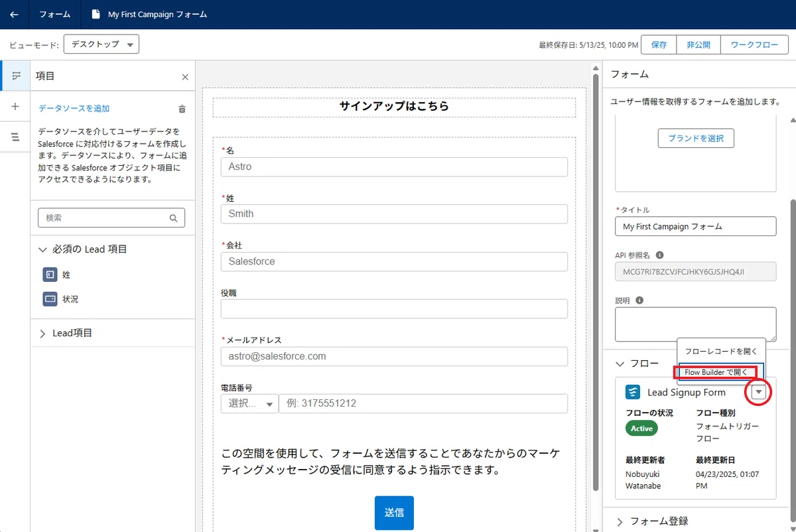Click the document icon beside form title
The width and height of the screenshot is (796, 532).
point(97,14)
